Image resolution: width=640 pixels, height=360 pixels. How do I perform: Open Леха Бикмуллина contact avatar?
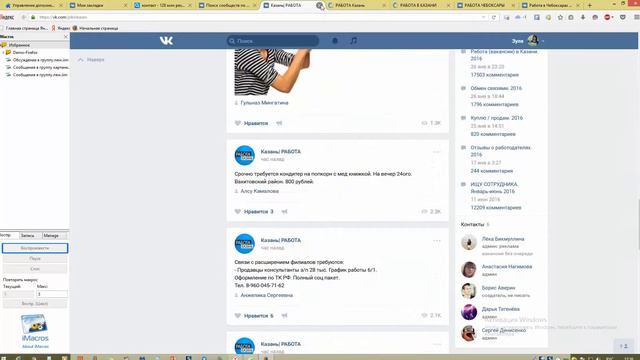tap(469, 242)
